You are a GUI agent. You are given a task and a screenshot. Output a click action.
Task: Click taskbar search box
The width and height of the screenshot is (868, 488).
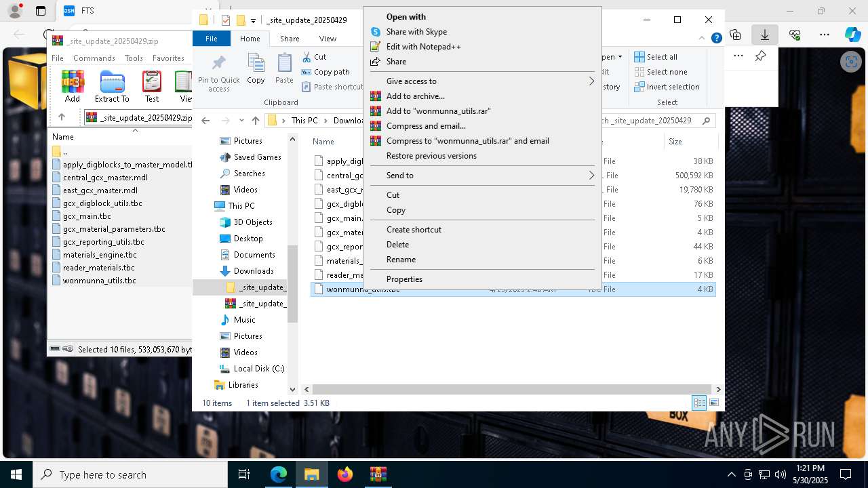130,474
